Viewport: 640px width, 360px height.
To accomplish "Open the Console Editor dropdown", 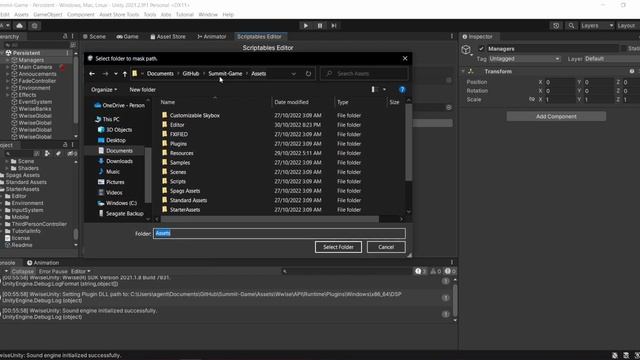I will click(80, 271).
